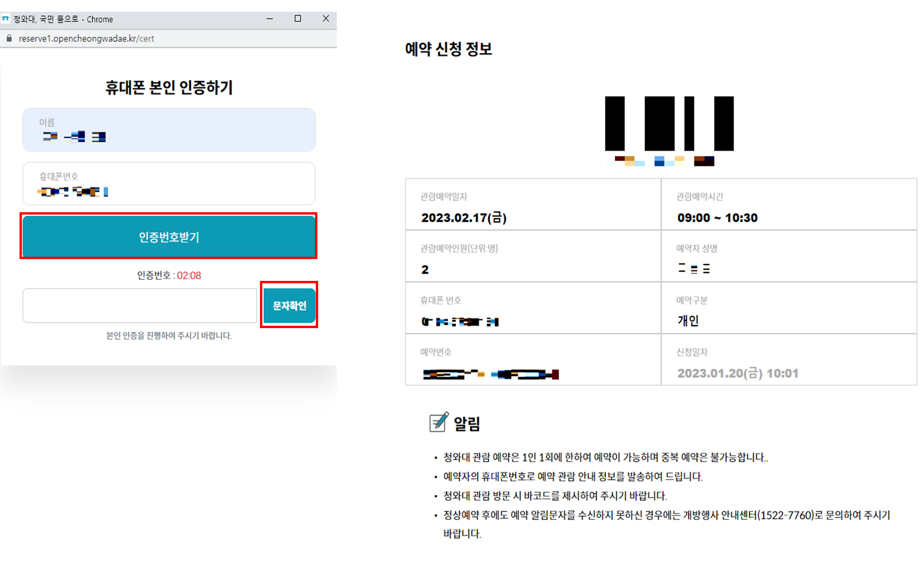Focus the 이름 name field
The height and width of the screenshot is (561, 924).
[x=169, y=130]
